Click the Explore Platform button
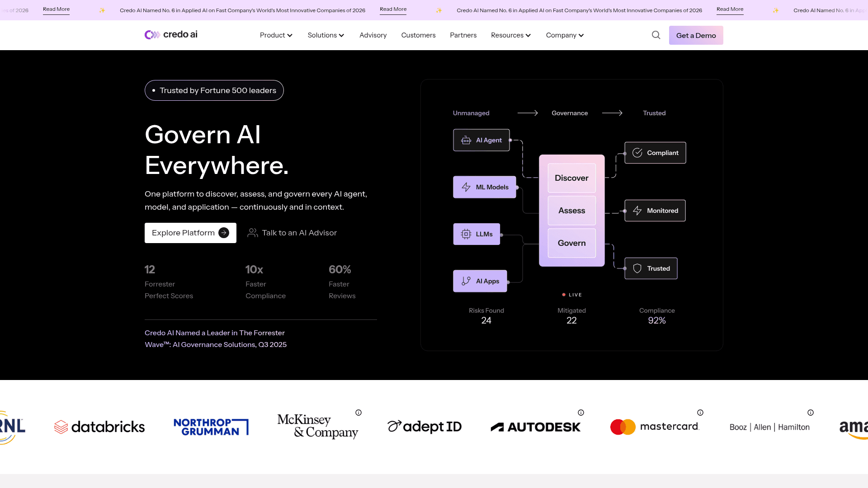 point(190,233)
